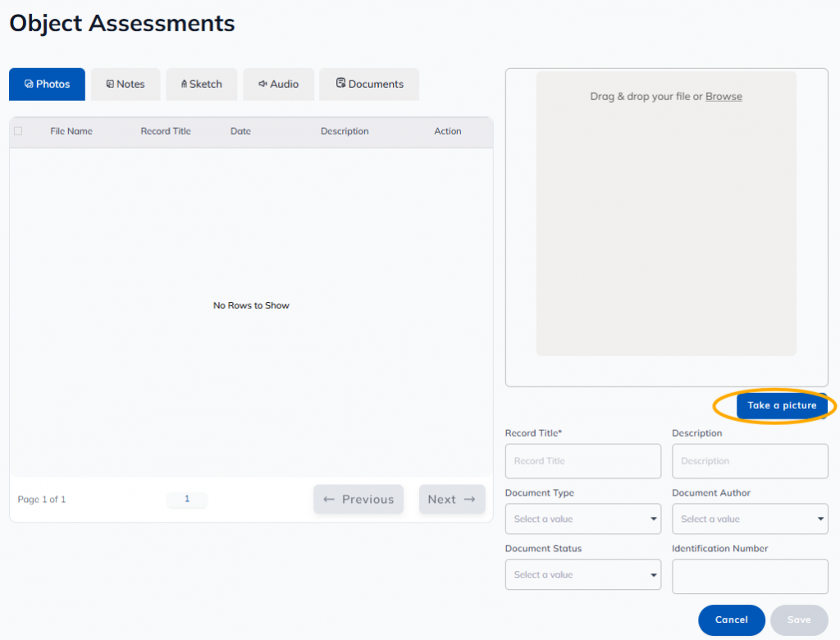Click the camera icon on Photos tab

[29, 85]
